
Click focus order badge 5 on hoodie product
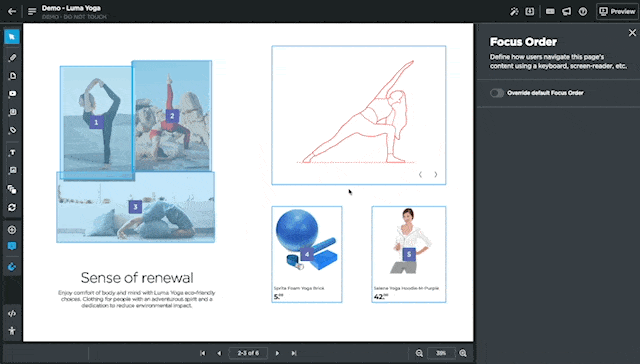409,254
